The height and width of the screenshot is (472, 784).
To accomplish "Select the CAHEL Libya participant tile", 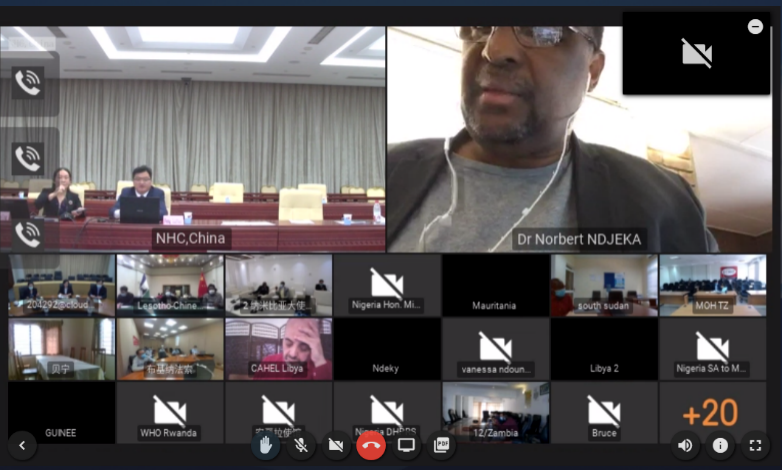I will pos(278,349).
